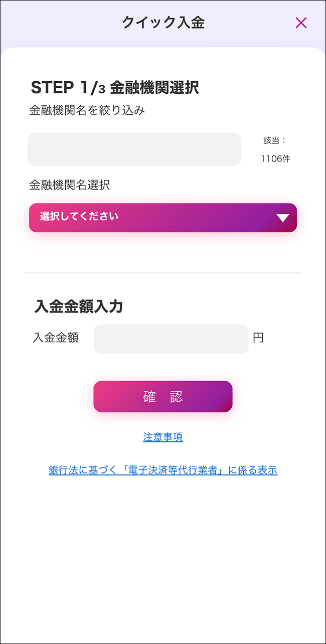
Task: Click the 1106件 result count
Action: 275,159
